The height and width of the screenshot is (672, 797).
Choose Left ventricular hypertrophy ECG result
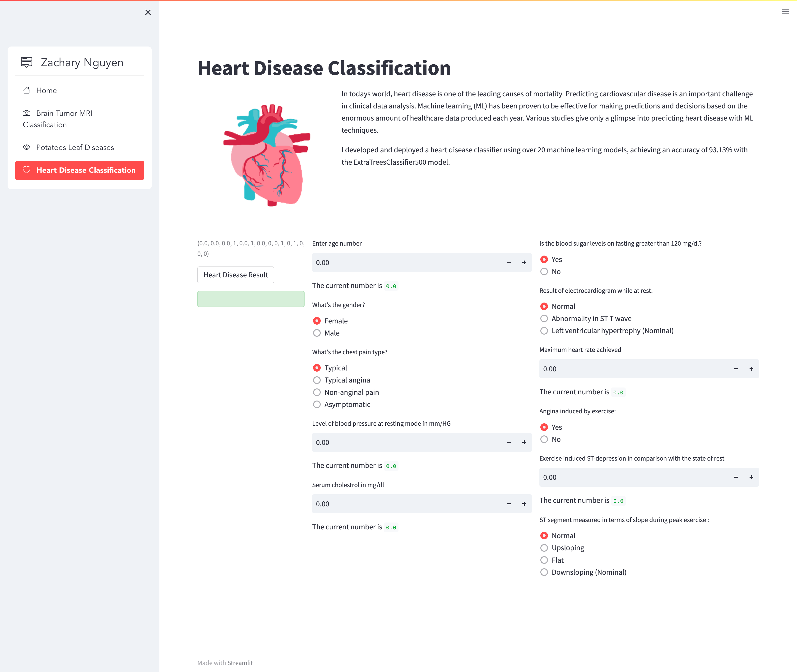point(544,331)
